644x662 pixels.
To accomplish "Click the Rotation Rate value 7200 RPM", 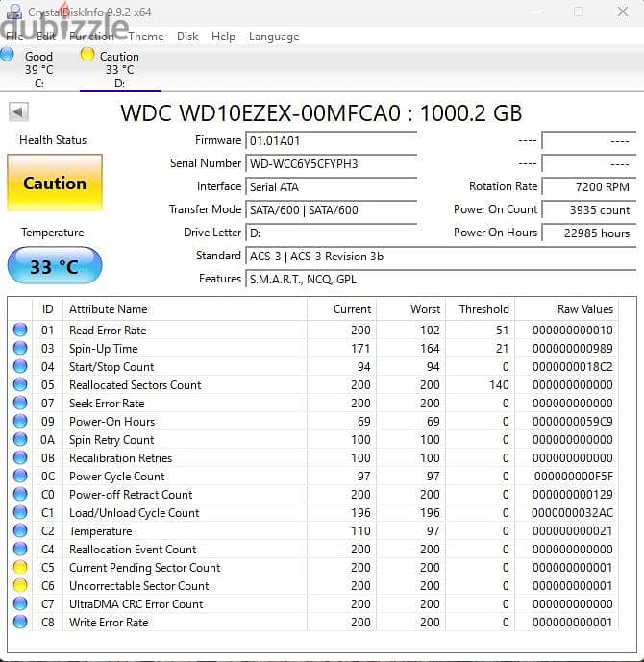I will point(589,186).
